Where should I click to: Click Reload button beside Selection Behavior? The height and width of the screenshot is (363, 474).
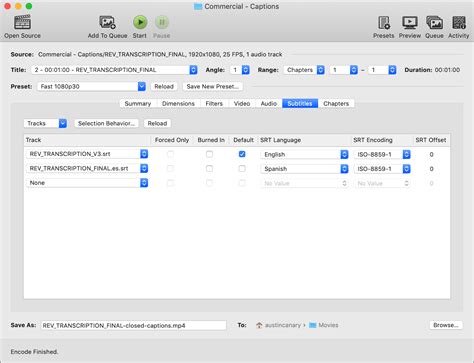[x=157, y=123]
